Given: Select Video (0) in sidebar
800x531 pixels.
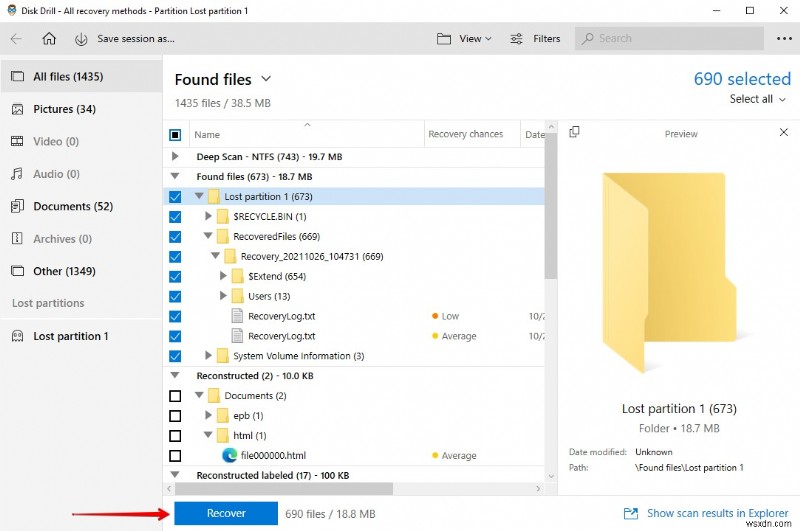Looking at the screenshot, I should click(x=81, y=141).
